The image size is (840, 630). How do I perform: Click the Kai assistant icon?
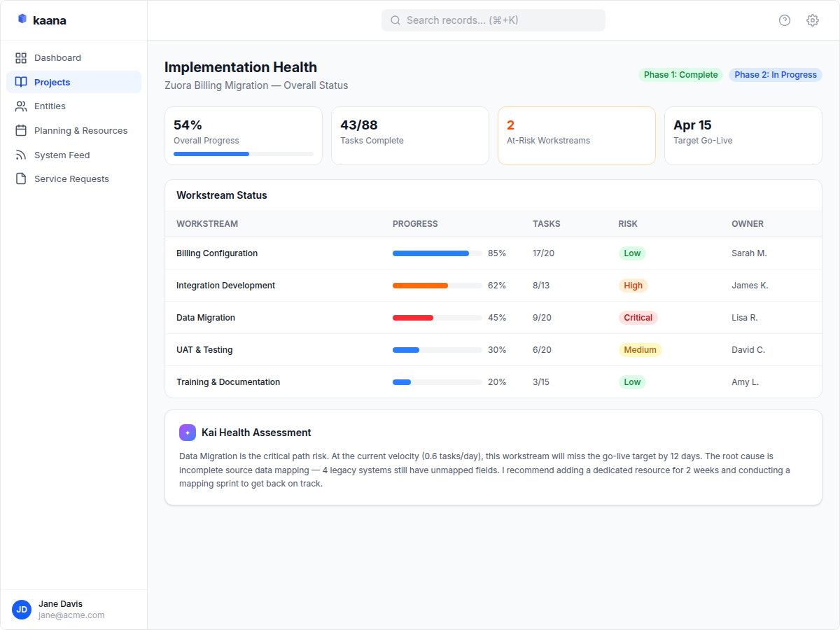[187, 433]
